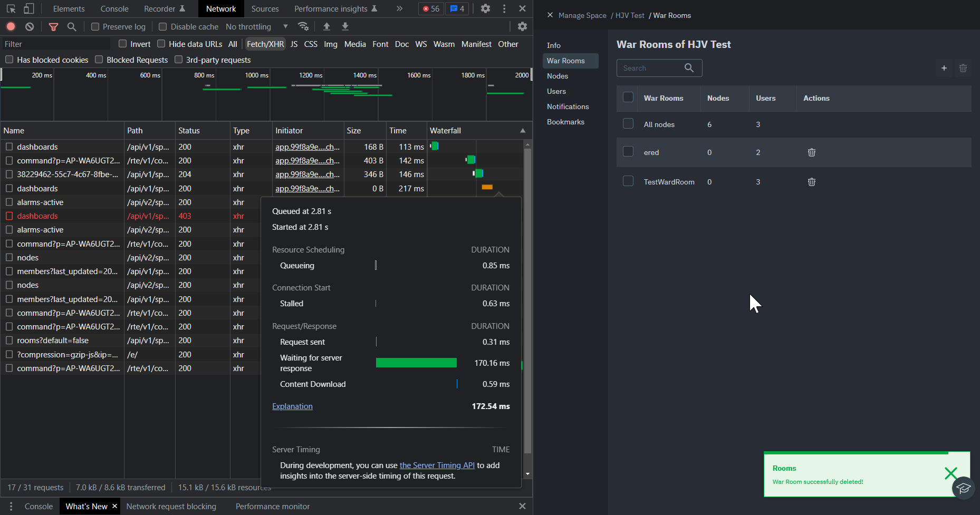Clear the network log
This screenshot has width=980, height=515.
coord(30,26)
